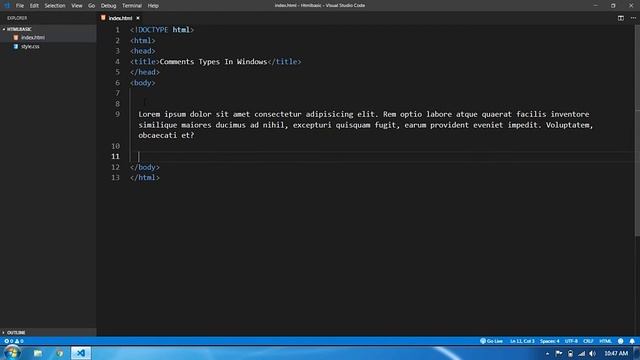Open the Debug menu
The width and height of the screenshot is (640, 360).
click(109, 6)
